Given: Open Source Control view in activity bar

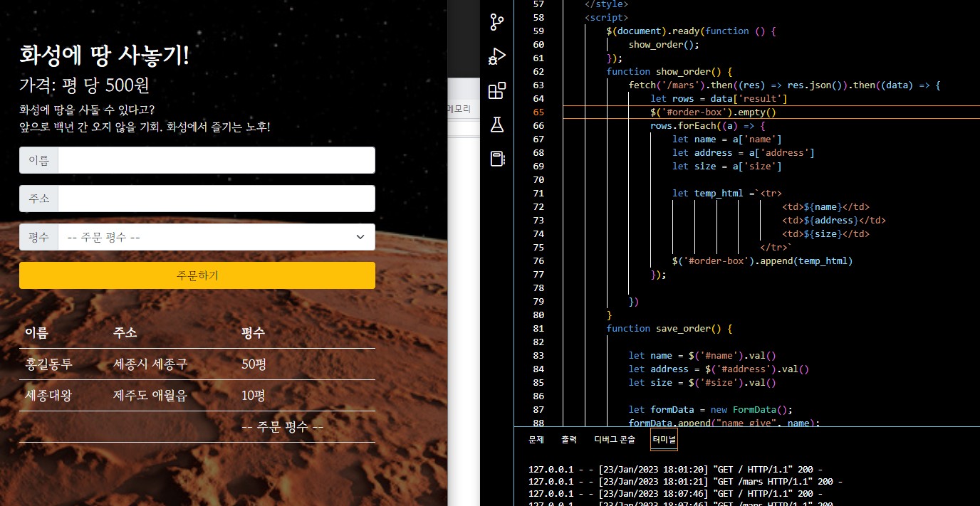Looking at the screenshot, I should tap(496, 23).
